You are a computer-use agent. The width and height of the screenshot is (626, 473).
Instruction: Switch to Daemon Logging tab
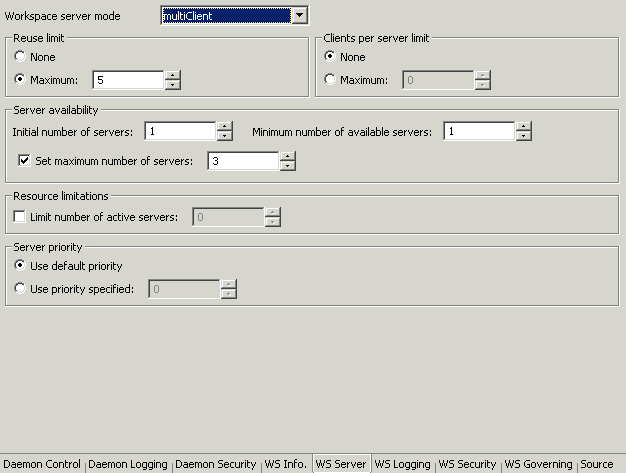[128, 464]
